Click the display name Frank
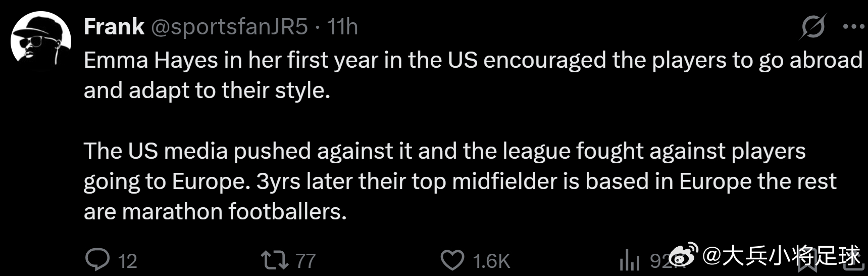Screen dimensions: 868x276 click(114, 27)
